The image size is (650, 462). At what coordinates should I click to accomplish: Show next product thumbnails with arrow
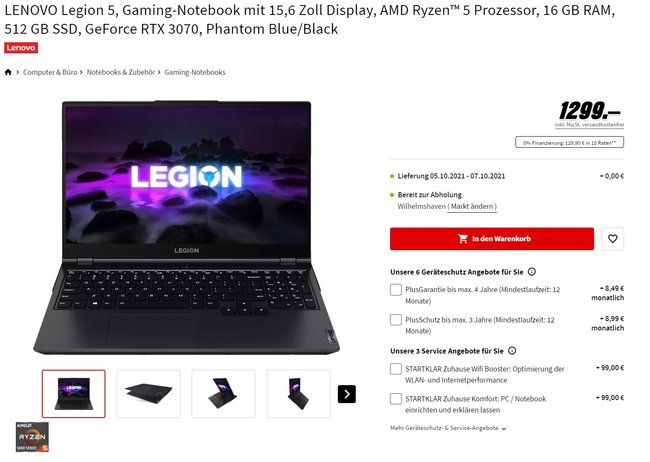pos(347,394)
